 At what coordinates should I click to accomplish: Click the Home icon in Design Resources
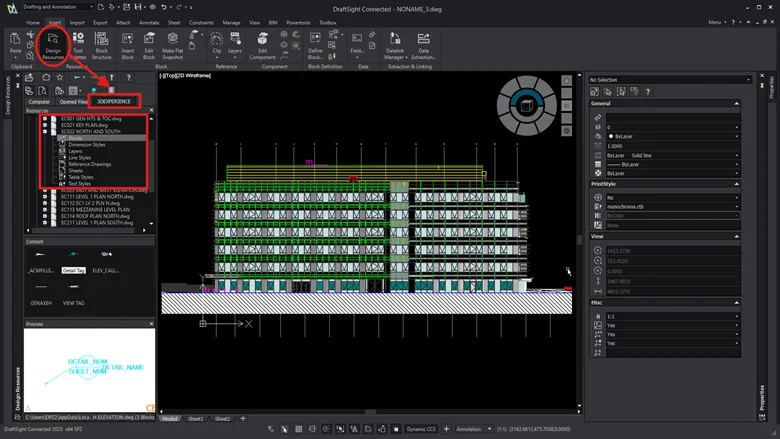tap(45, 77)
